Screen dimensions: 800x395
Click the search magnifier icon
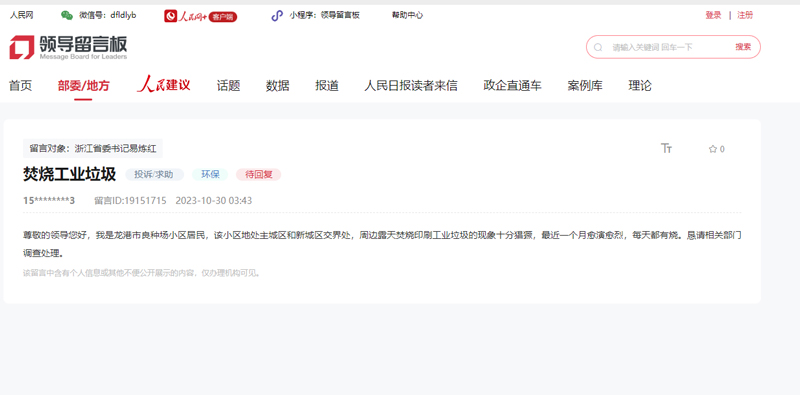(x=598, y=47)
